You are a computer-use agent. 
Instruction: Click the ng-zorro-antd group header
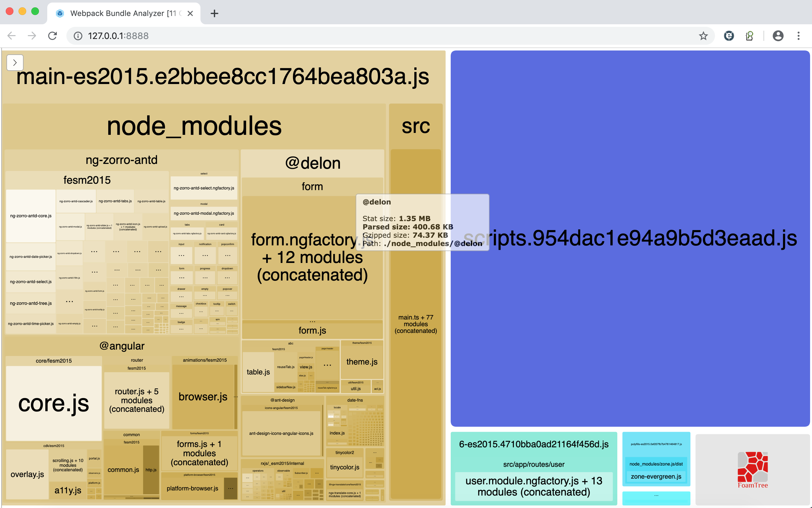click(x=122, y=160)
